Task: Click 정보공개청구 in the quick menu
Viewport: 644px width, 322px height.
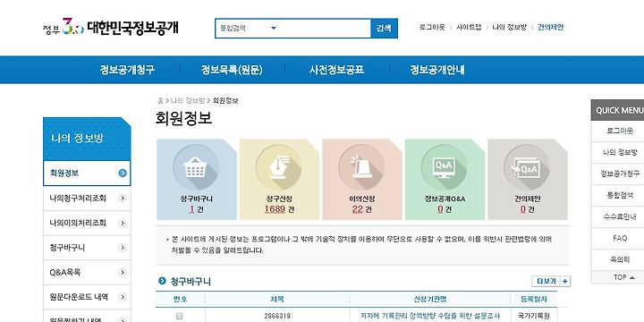Action: pyautogui.click(x=620, y=174)
